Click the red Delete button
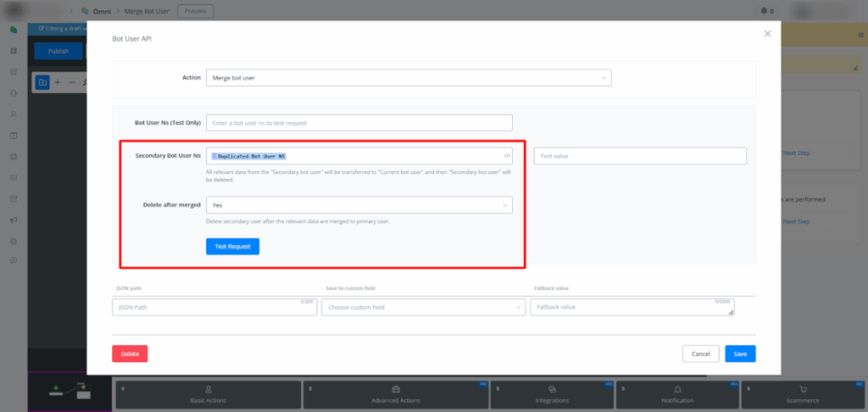The image size is (868, 412). [x=130, y=354]
